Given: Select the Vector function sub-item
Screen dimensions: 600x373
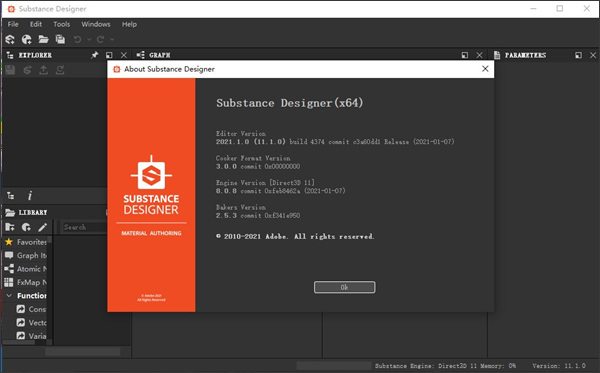Looking at the screenshot, I should (31, 323).
